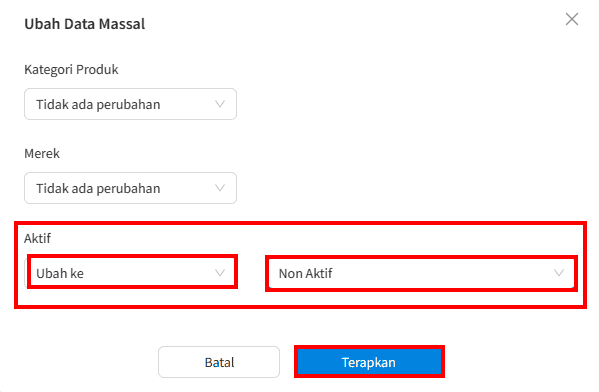Image resolution: width=599 pixels, height=392 pixels.
Task: Click the Non Aktif value text
Action: tap(306, 273)
